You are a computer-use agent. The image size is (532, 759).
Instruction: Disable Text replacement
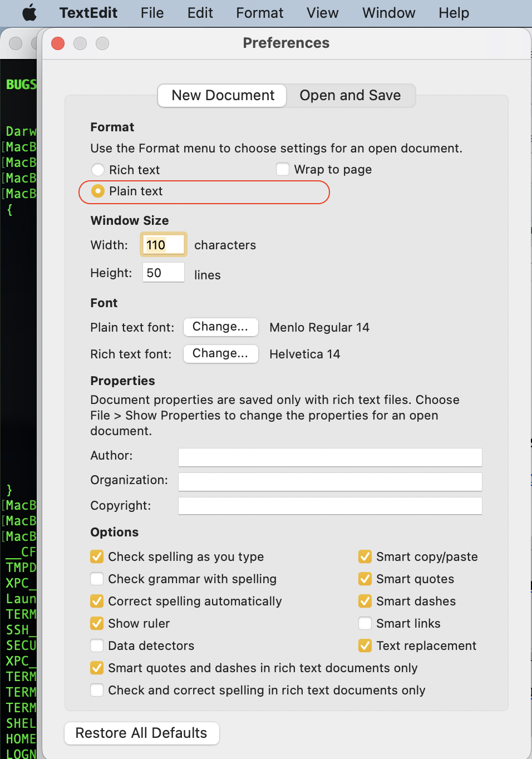[x=364, y=645]
